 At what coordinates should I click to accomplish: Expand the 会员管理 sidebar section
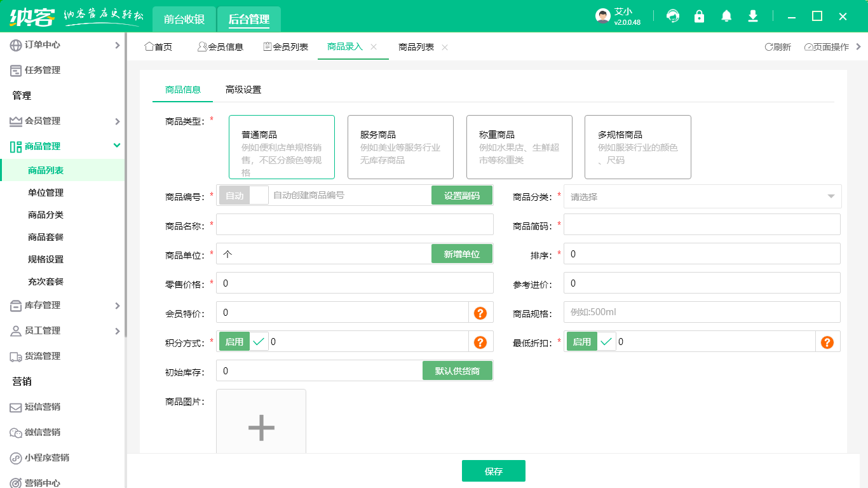[44, 121]
